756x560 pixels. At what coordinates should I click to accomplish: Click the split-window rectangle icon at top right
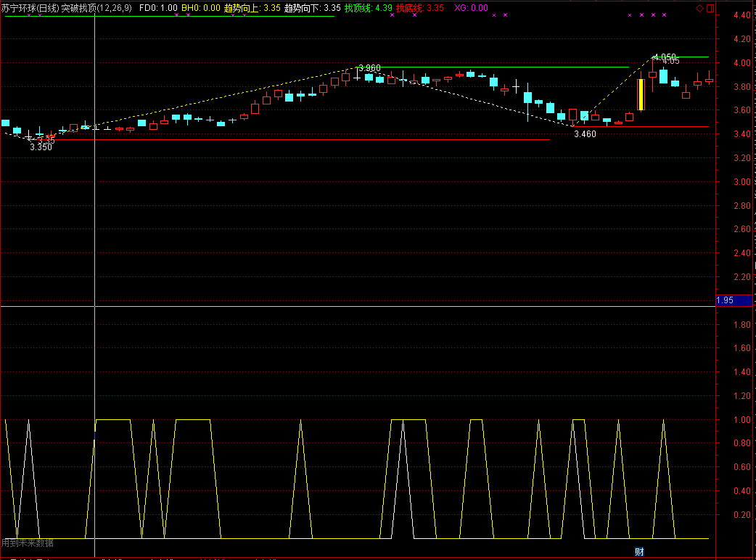[x=710, y=8]
